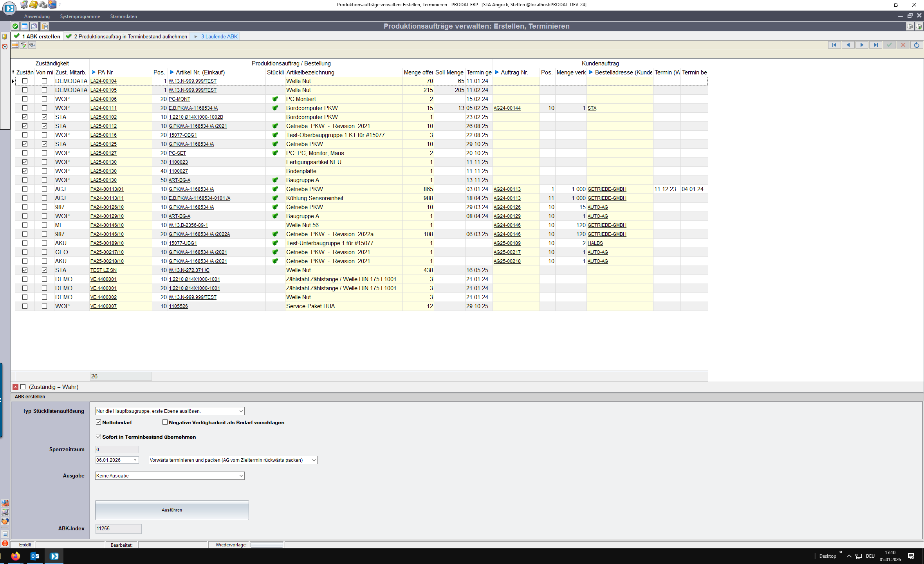Screen dimensions: 924x564
Task: Click the binoculars search icon
Action: (x=32, y=45)
